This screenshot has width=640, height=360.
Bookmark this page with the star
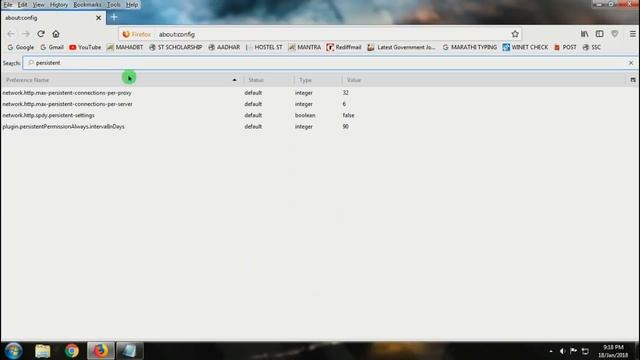[x=515, y=34]
